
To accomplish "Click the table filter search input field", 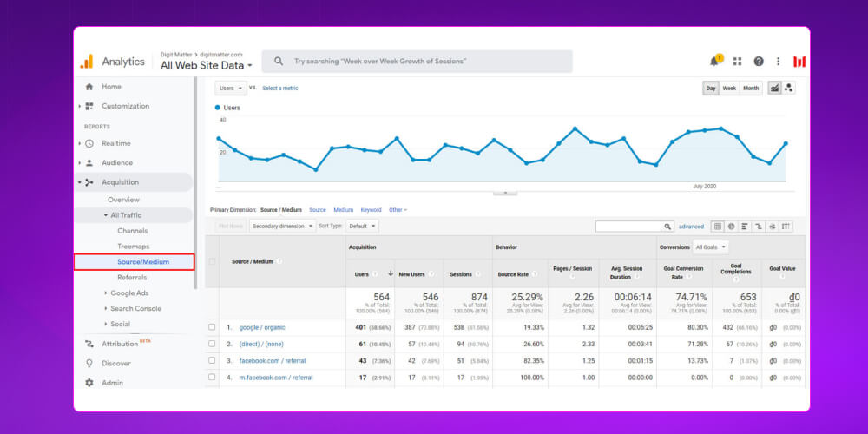I will click(x=628, y=227).
